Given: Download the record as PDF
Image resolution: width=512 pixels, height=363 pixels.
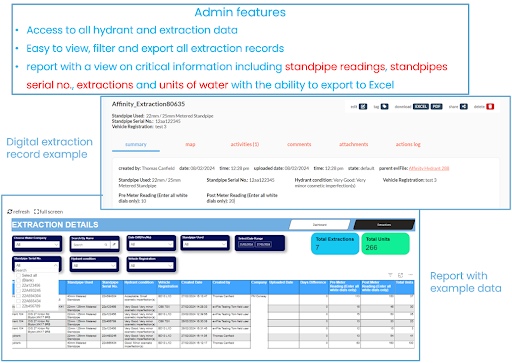Looking at the screenshot, I should pyautogui.click(x=436, y=107).
